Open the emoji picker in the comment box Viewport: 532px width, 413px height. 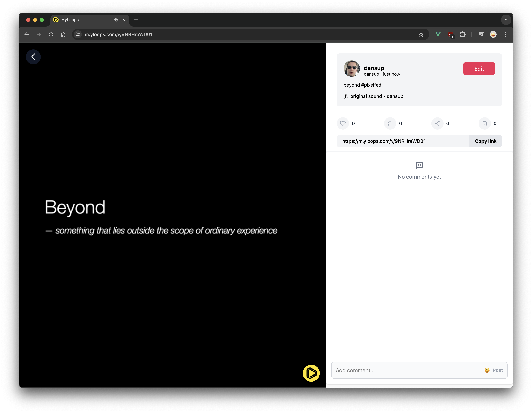click(487, 370)
